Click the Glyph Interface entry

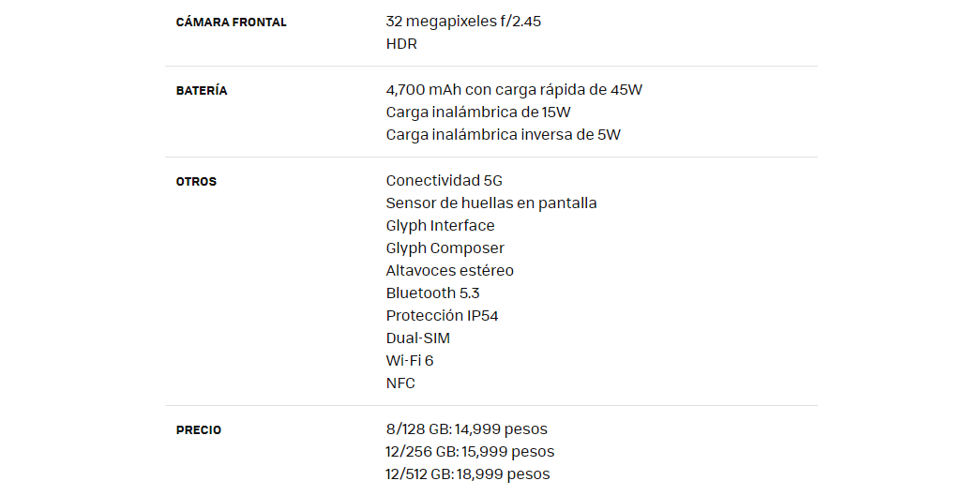point(440,226)
